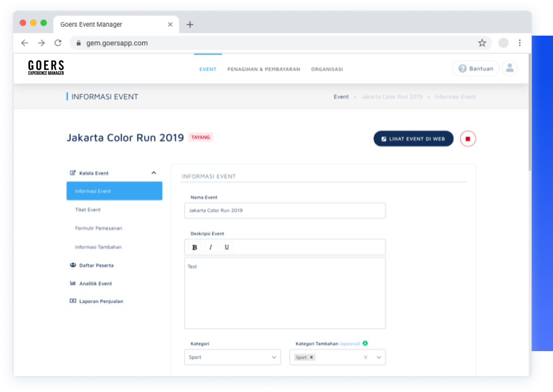Viewport: 553px width, 392px height.
Task: Select Tiket Event in the sidebar
Action: tap(88, 210)
